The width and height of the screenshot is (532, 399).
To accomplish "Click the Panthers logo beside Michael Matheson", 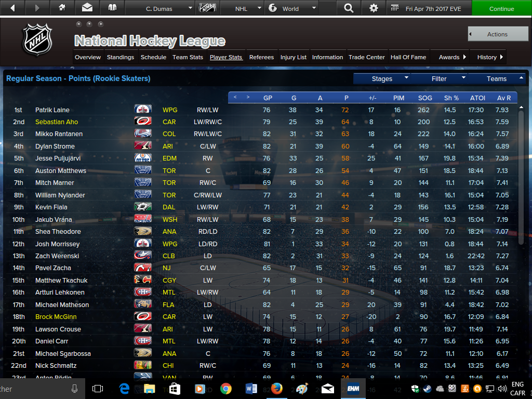I will click(143, 304).
